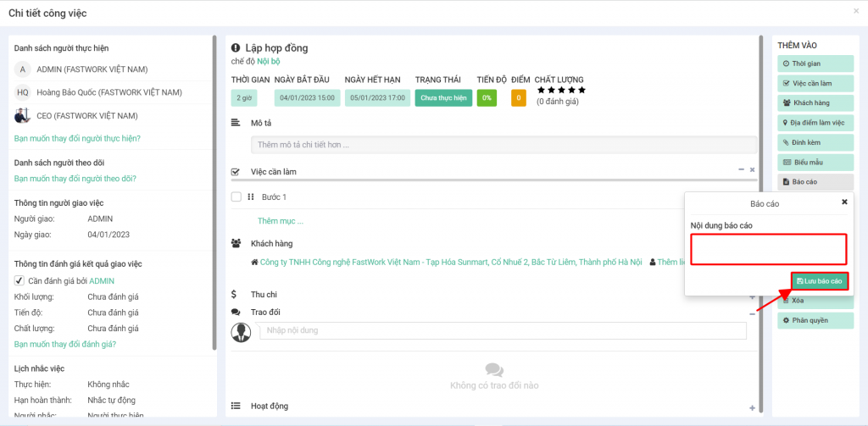Click the Thời gian clock button
Screen dimensions: 868x426
coord(815,64)
